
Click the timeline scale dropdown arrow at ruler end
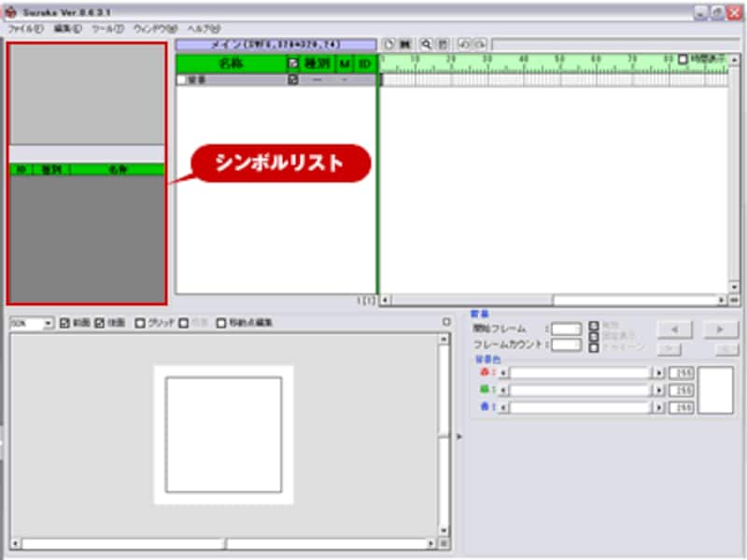[734, 60]
